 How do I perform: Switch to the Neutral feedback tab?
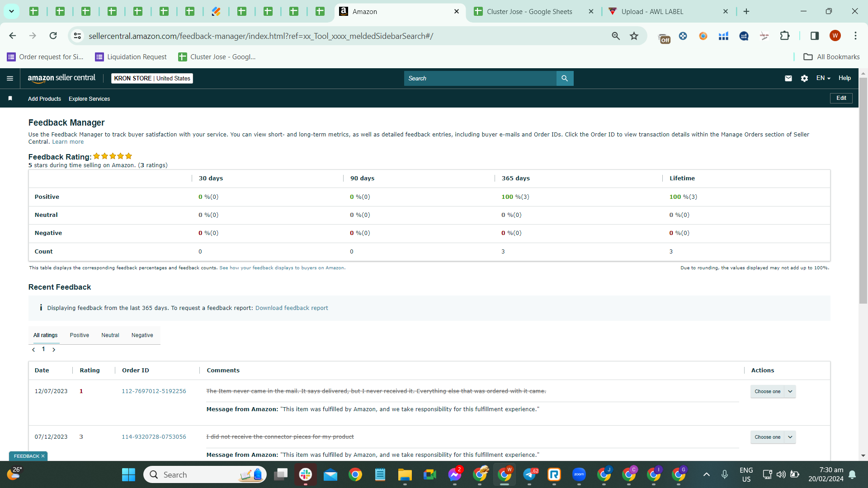tap(110, 335)
